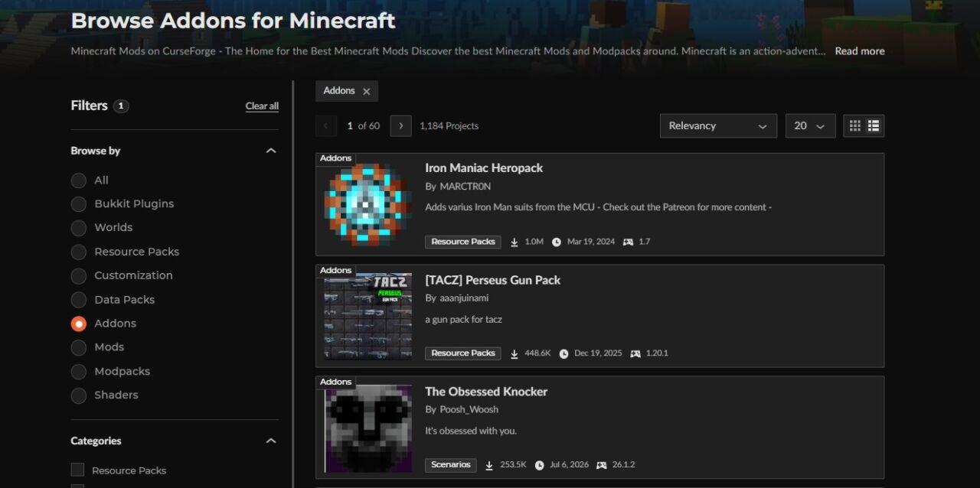Open author Poosh_Woosh profile

click(469, 410)
